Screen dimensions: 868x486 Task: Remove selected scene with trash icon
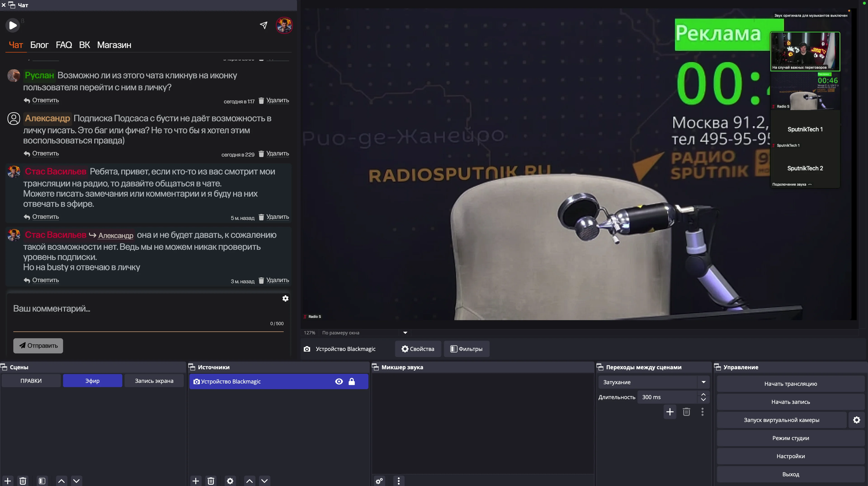point(23,481)
